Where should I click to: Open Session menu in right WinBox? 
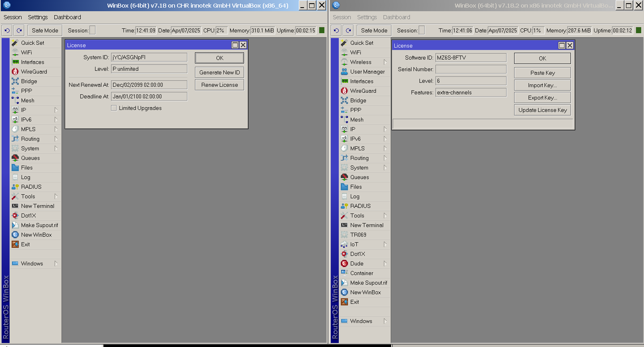click(342, 17)
